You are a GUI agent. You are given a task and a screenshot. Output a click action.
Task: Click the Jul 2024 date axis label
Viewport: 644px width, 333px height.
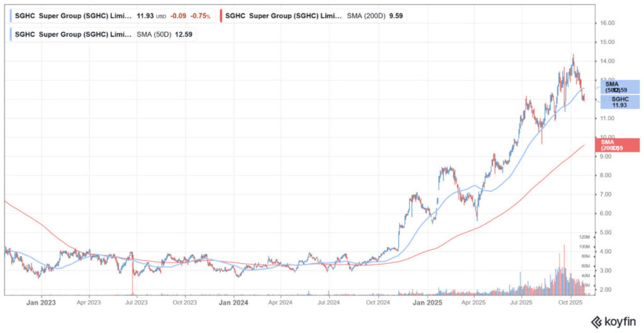tap(329, 303)
